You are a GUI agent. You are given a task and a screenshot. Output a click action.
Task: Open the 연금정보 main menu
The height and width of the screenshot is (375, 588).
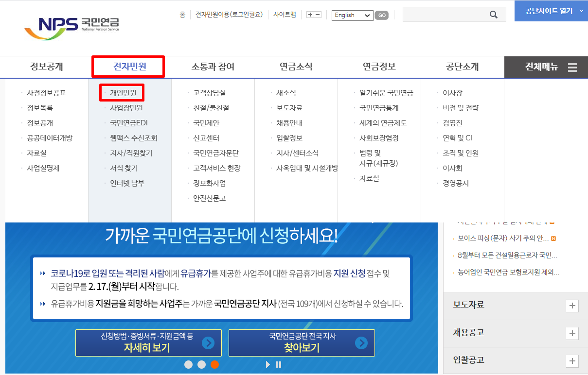tap(379, 67)
